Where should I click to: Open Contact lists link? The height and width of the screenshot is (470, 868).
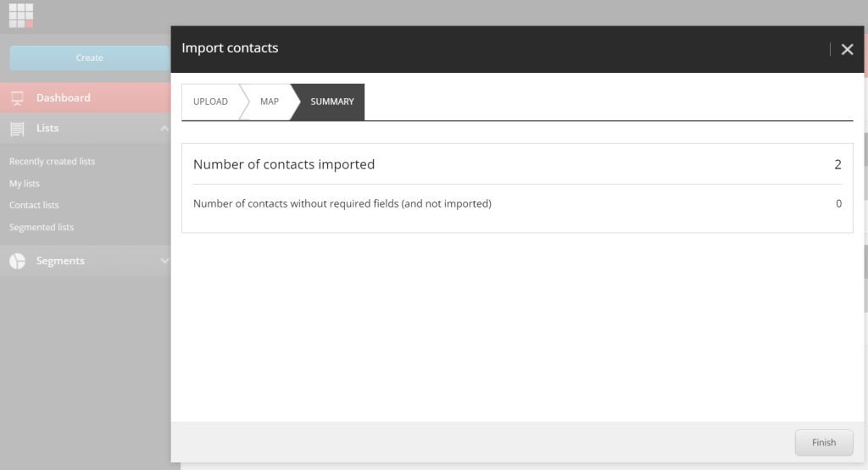34,205
